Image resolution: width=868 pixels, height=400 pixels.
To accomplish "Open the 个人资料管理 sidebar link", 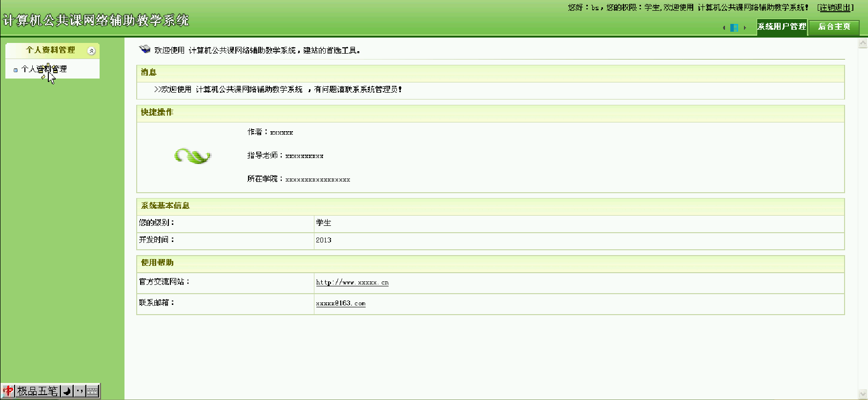I will coord(44,69).
